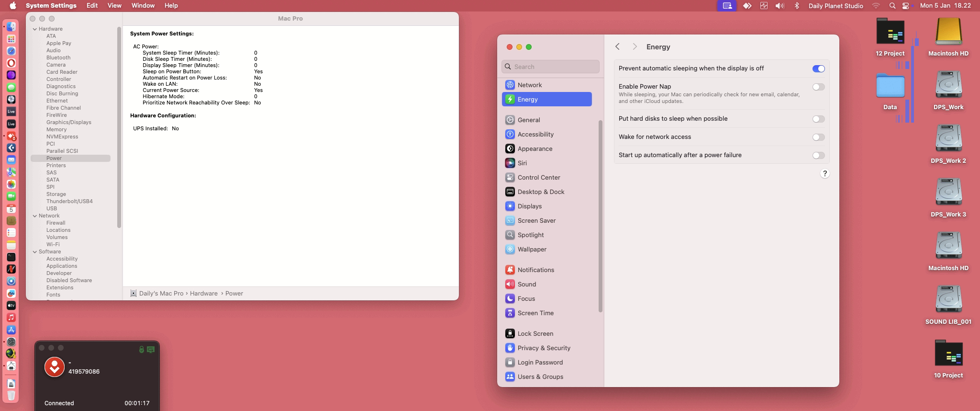Select Wi-Fi in the Network list
This screenshot has height=411, width=980.
tap(53, 244)
